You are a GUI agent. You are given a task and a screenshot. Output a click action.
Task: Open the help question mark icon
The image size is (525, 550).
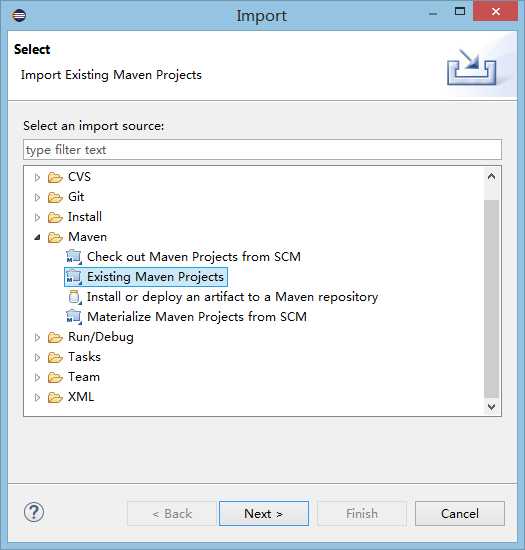tap(34, 512)
